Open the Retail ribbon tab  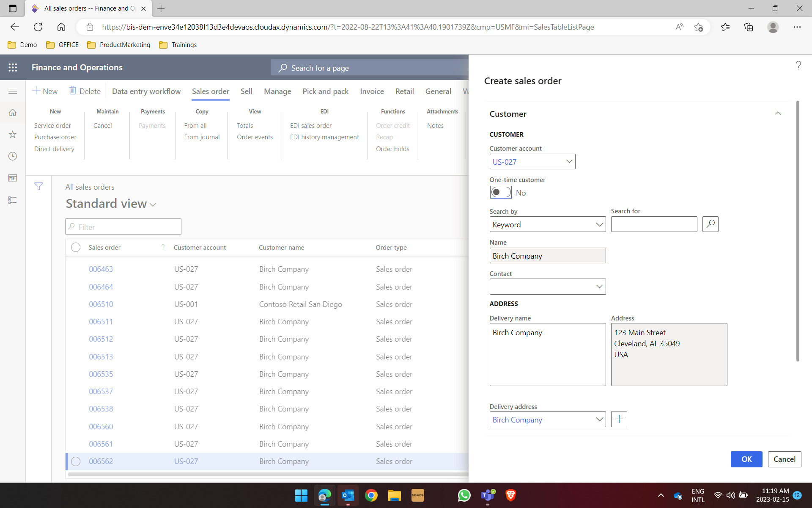[x=404, y=91]
